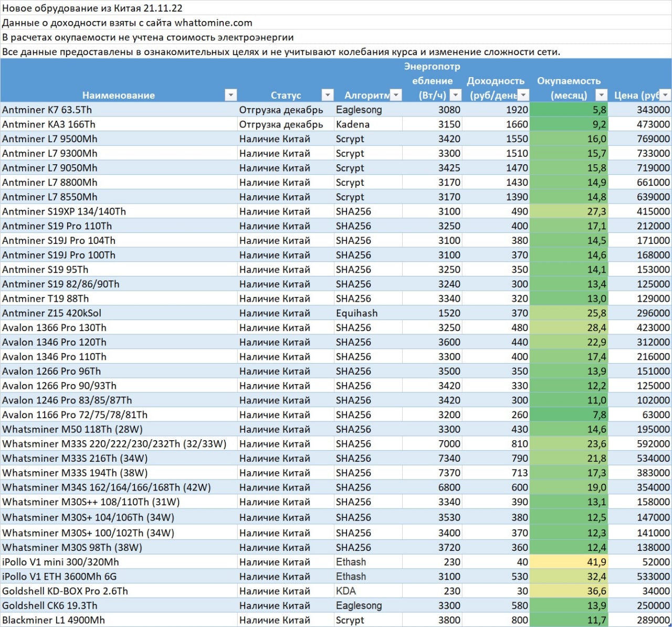The height and width of the screenshot is (627, 672).
Task: Select power value 6800
Action: [x=432, y=487]
